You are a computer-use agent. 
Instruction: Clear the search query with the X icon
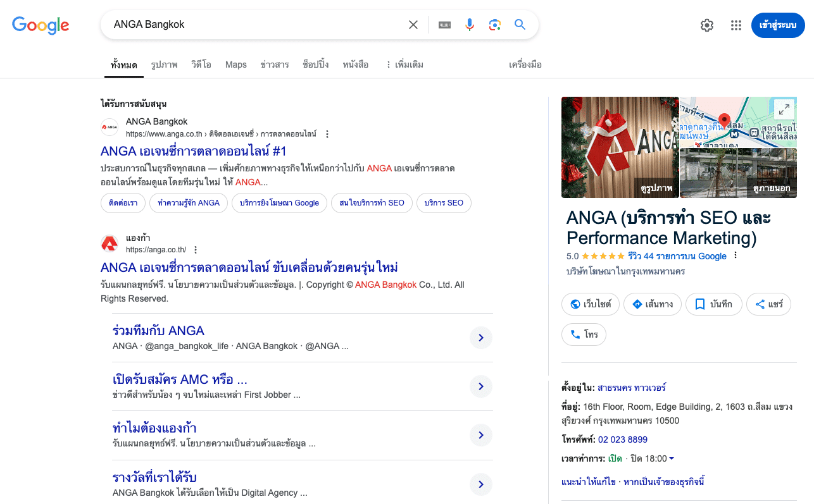413,24
